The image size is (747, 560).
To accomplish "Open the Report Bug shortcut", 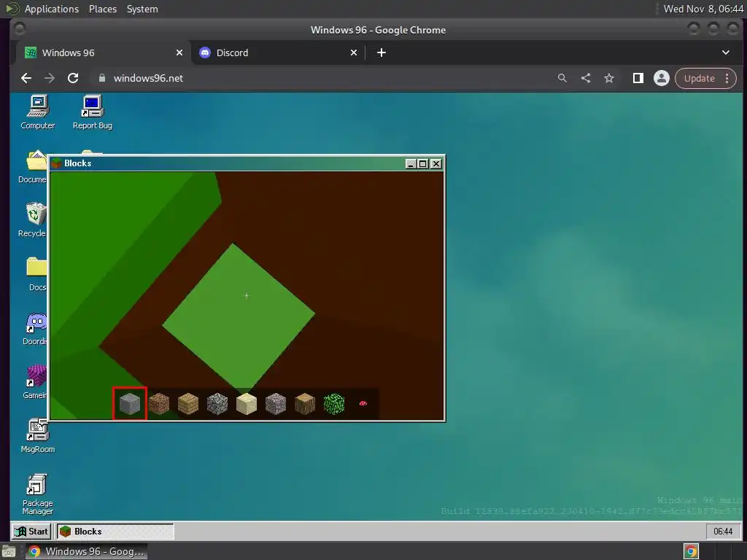I will [93, 112].
